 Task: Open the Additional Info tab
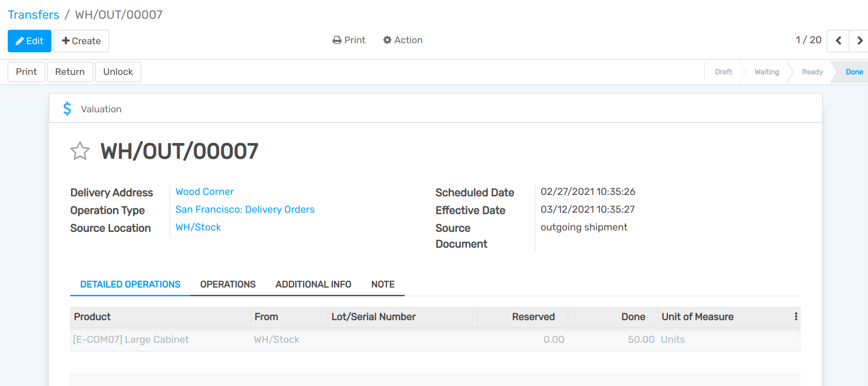pyautogui.click(x=313, y=284)
